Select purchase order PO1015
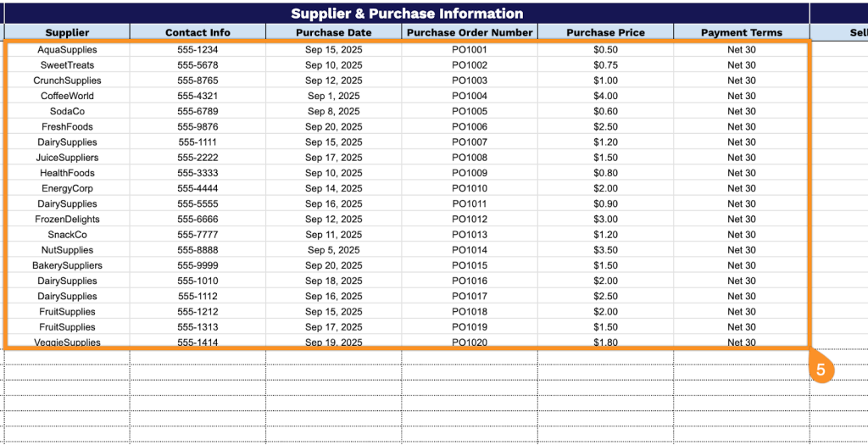This screenshot has height=445, width=868. 470,265
